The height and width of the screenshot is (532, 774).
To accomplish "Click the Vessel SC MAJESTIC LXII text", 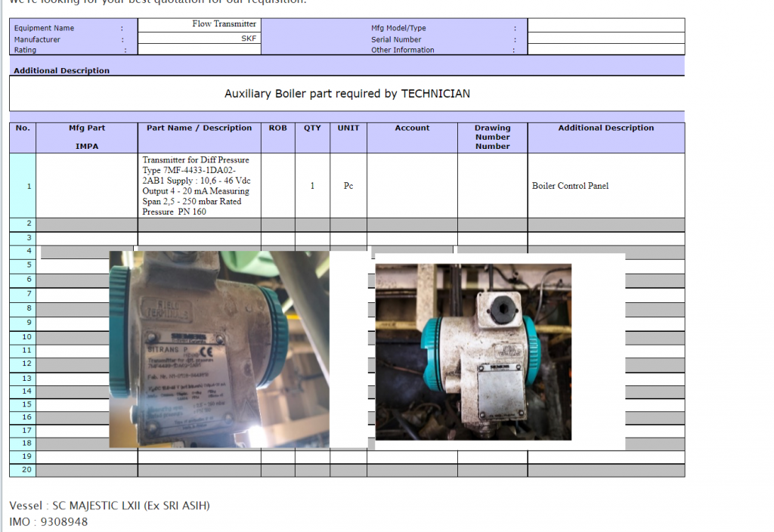I will [x=110, y=506].
